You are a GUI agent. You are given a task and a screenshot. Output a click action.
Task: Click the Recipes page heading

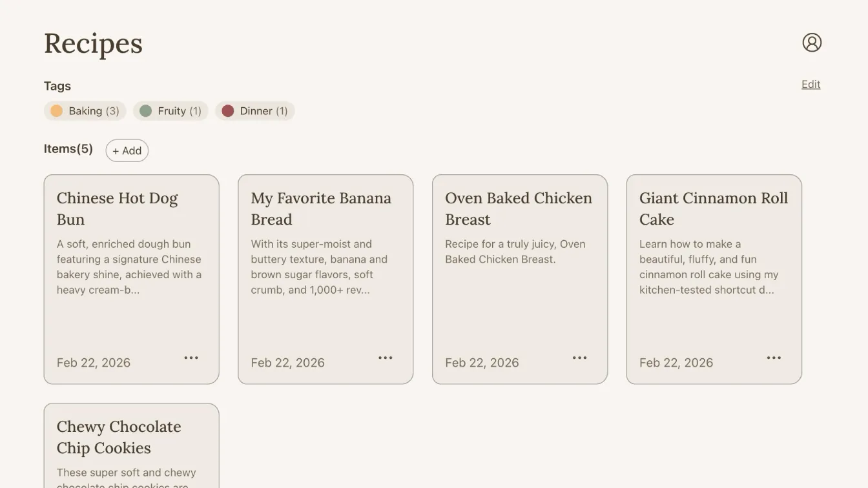(93, 43)
